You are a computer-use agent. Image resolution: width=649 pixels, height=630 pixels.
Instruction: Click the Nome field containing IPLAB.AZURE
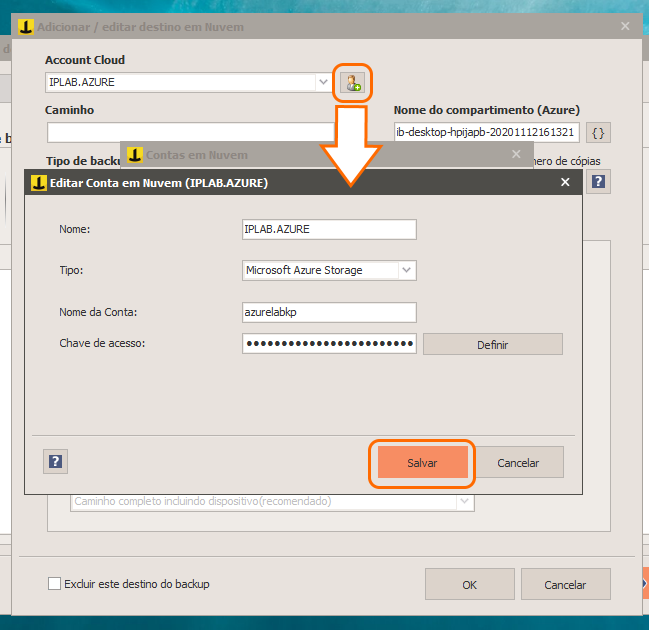329,229
